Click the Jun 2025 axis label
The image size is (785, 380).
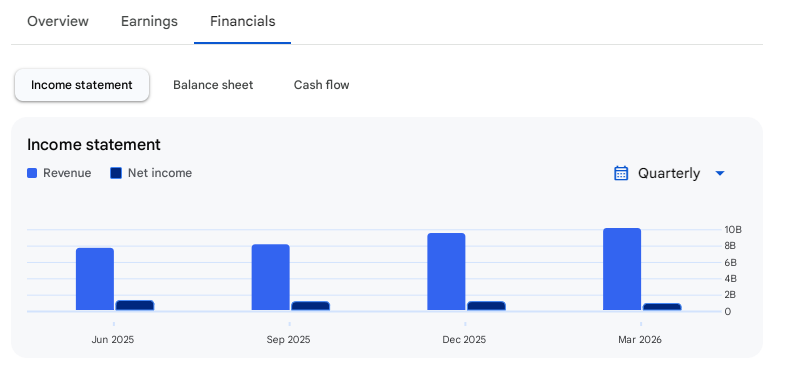coord(113,340)
